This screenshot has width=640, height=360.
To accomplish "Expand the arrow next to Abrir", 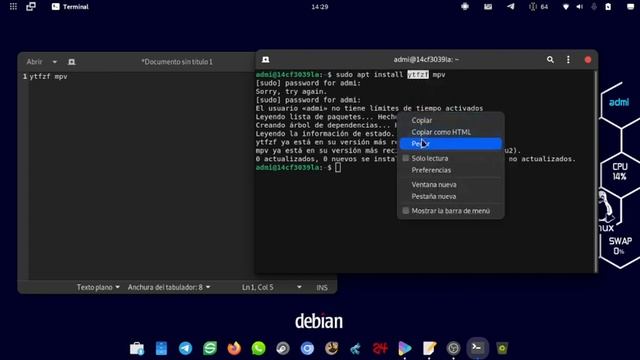I will tap(55, 62).
